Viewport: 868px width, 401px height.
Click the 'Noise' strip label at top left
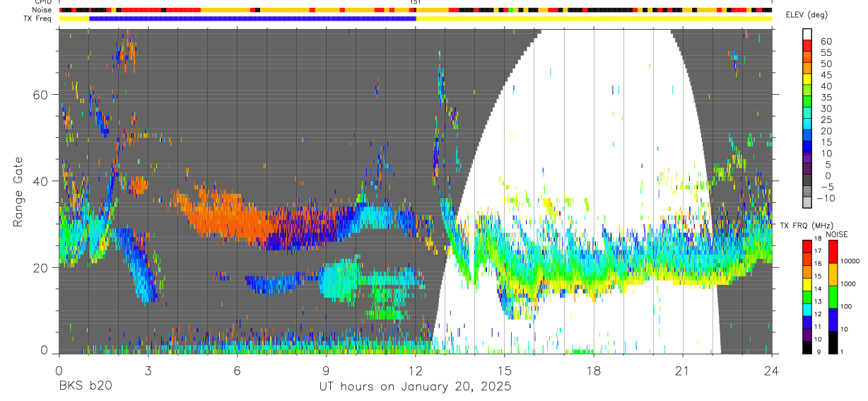pyautogui.click(x=42, y=10)
